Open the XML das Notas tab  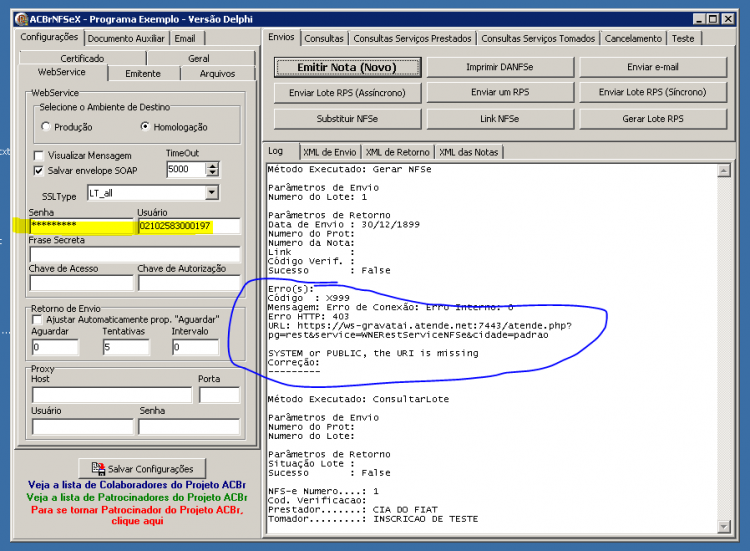click(x=469, y=153)
